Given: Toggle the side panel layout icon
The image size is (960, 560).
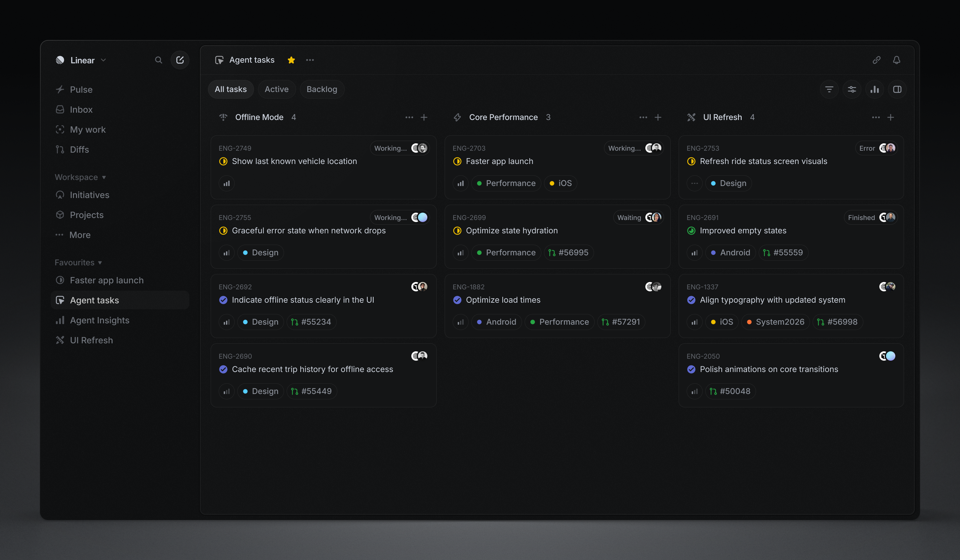Looking at the screenshot, I should [x=897, y=90].
